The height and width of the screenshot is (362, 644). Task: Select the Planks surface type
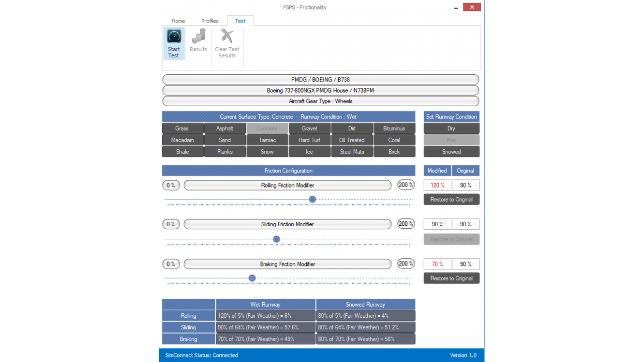(x=225, y=151)
